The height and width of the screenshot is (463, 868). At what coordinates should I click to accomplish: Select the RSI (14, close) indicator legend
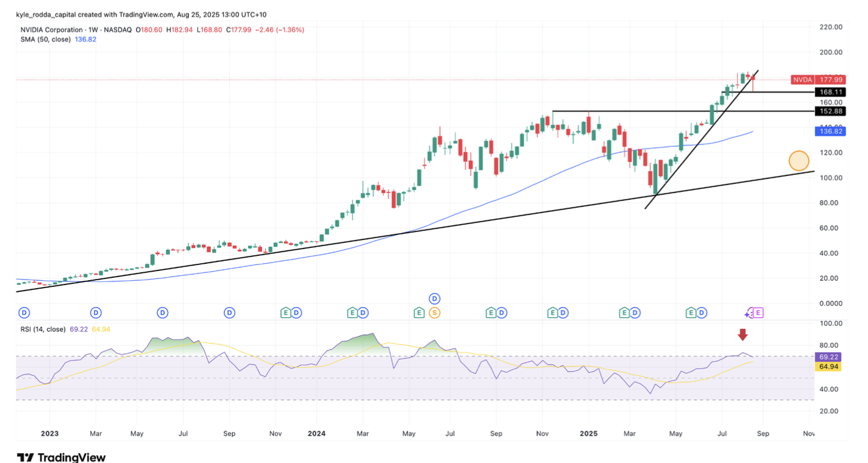pyautogui.click(x=43, y=329)
